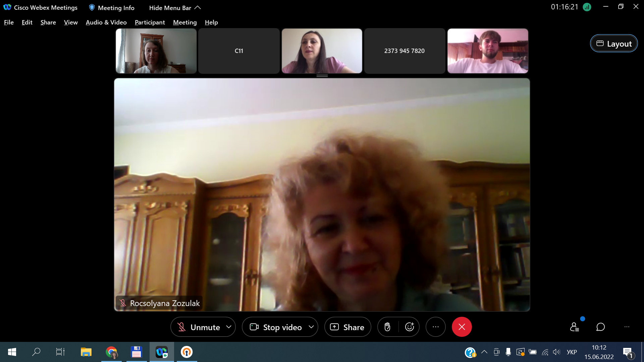Screen dimensions: 644x362
Task: Open the participants panel icon
Action: (x=574, y=327)
